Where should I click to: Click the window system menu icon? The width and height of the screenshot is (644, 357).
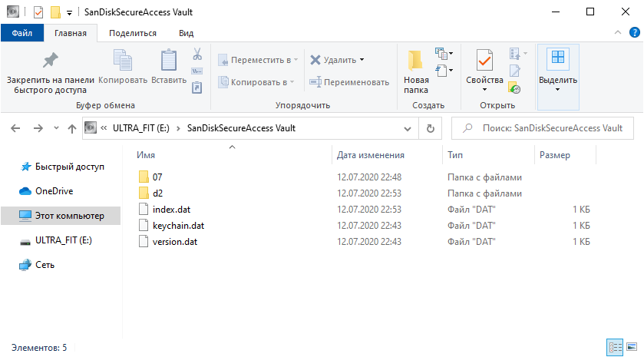pos(13,12)
